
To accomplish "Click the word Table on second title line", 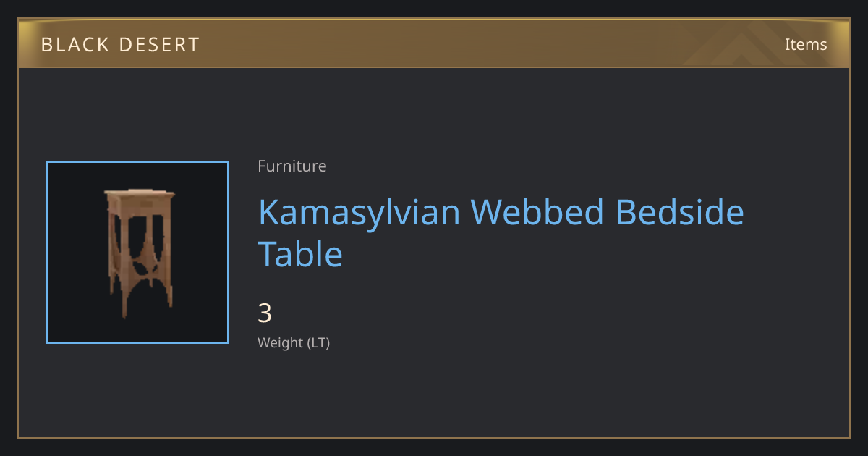I will point(300,254).
